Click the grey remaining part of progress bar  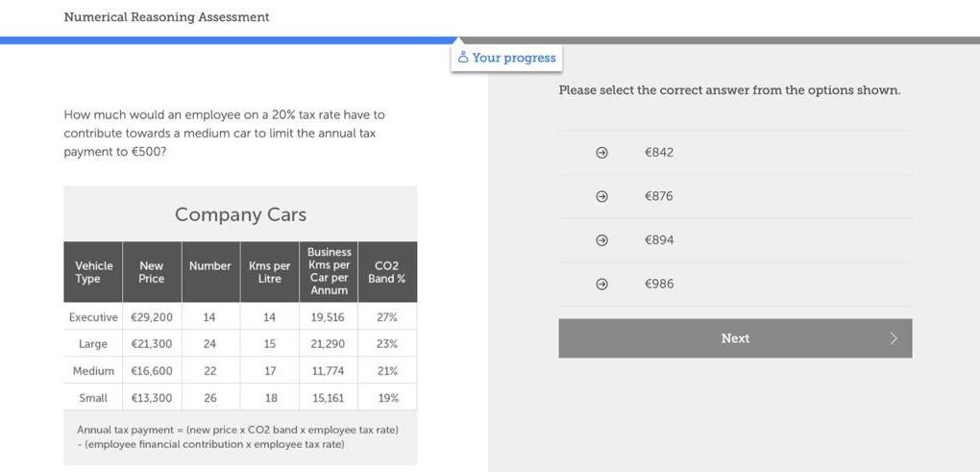(x=769, y=40)
